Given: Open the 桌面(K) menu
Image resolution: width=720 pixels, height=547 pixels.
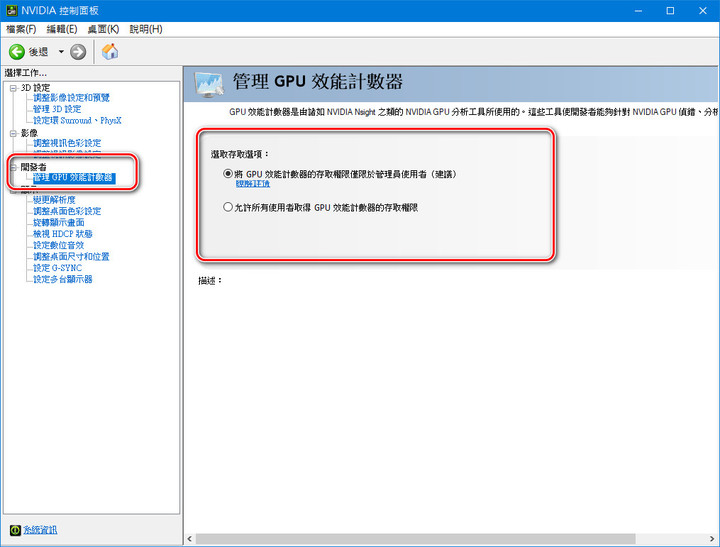Looking at the screenshot, I should pos(103,29).
